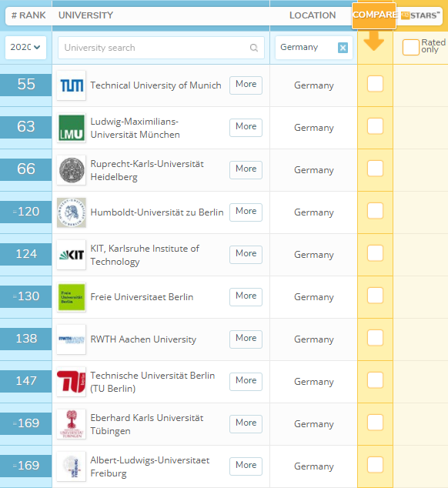The height and width of the screenshot is (488, 448).
Task: Click rank number 147
Action: (26, 381)
